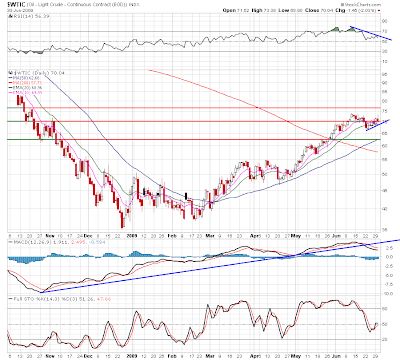This screenshot has height=360, width=400.
Task: Click the long blue MACD trendline
Action: pyautogui.click(x=220, y=266)
